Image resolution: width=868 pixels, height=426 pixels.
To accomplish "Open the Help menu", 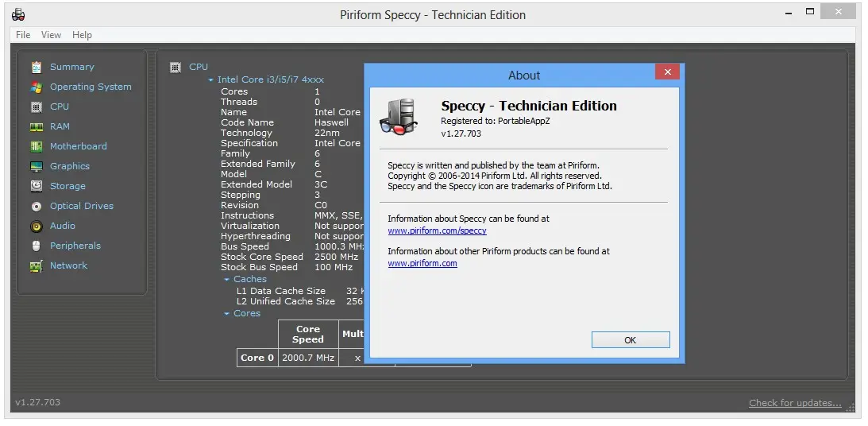I will 82,35.
